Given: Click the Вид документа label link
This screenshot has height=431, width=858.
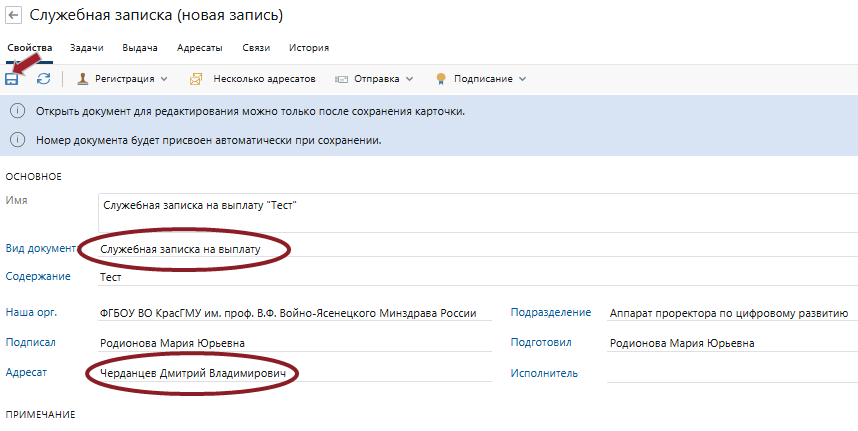Looking at the screenshot, I should [40, 249].
